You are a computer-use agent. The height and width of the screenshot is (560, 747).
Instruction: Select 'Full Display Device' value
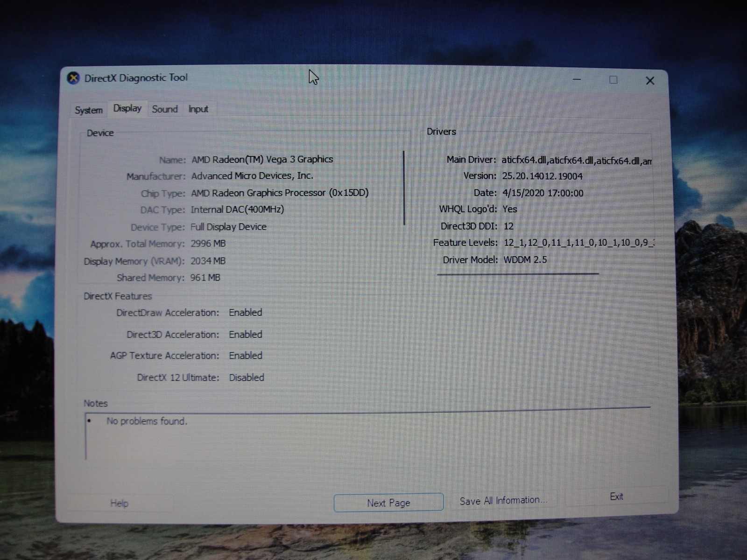click(x=228, y=227)
